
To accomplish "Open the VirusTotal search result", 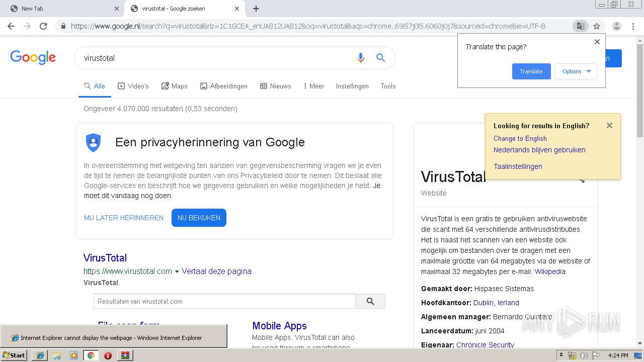I will click(105, 258).
